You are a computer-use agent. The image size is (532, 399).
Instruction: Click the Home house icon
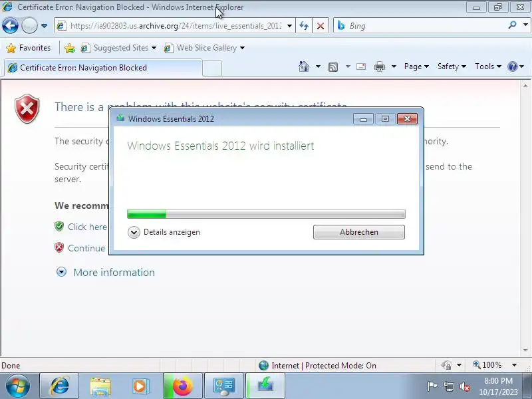point(304,66)
